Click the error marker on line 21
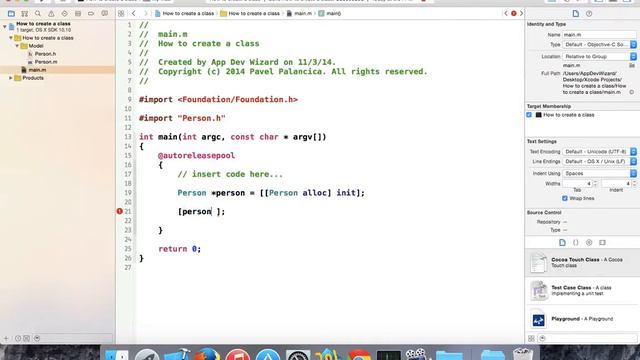 point(120,211)
